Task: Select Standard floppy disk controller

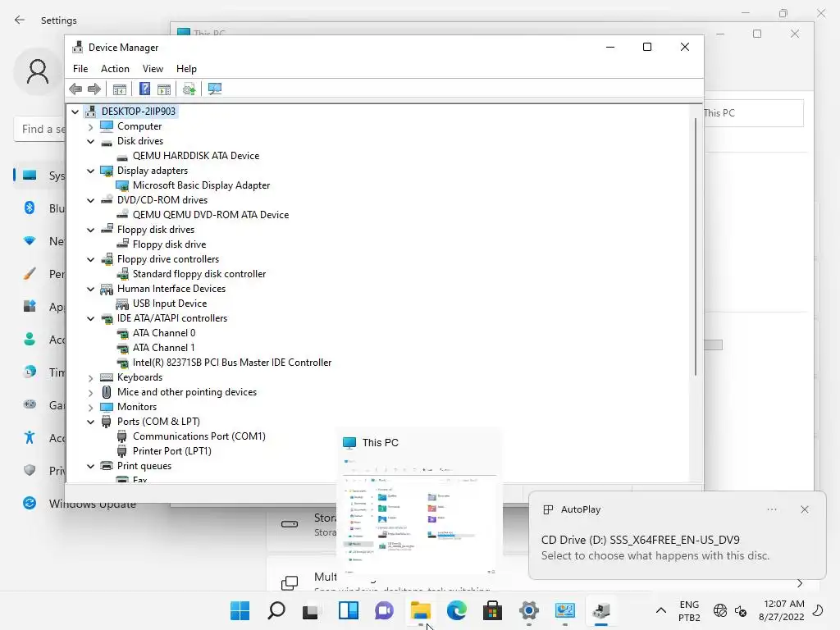Action: point(199,274)
